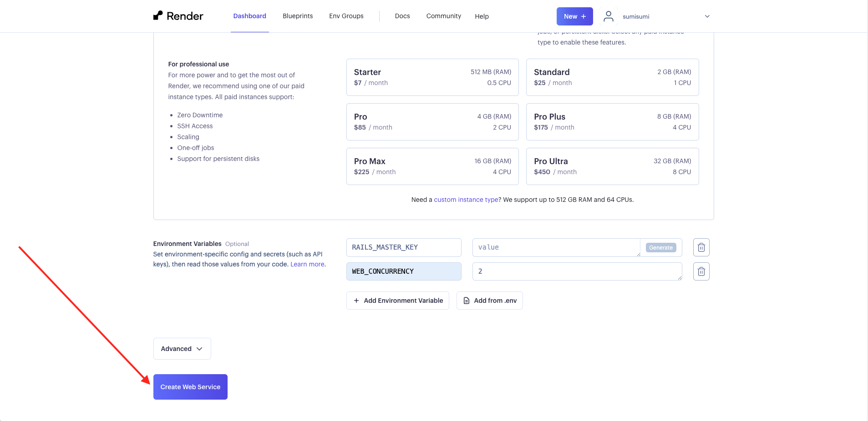Go to Env Groups
This screenshot has width=868, height=421.
(346, 16)
